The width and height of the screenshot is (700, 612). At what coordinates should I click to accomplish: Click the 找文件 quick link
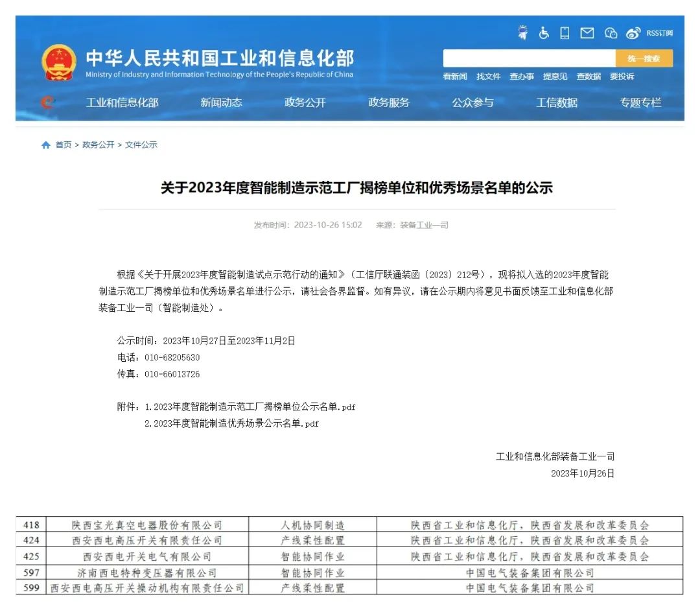point(488,76)
